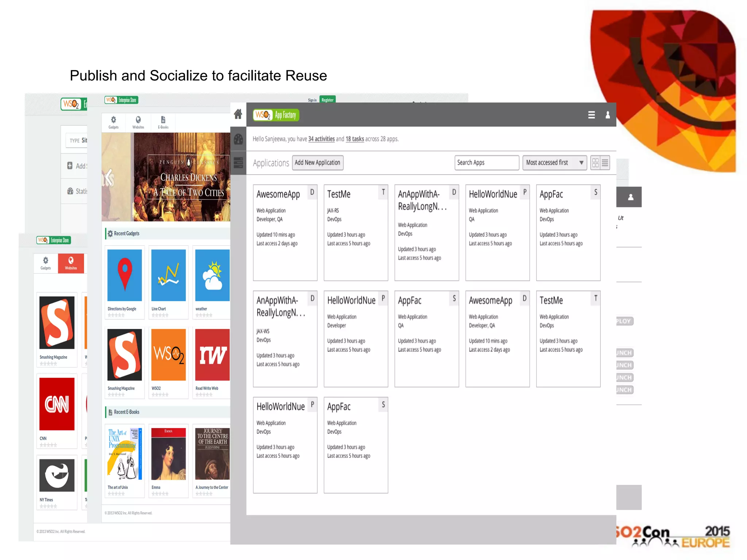This screenshot has width=747, height=560.
Task: Click the WSO2 App Factory logo
Action: pyautogui.click(x=276, y=115)
